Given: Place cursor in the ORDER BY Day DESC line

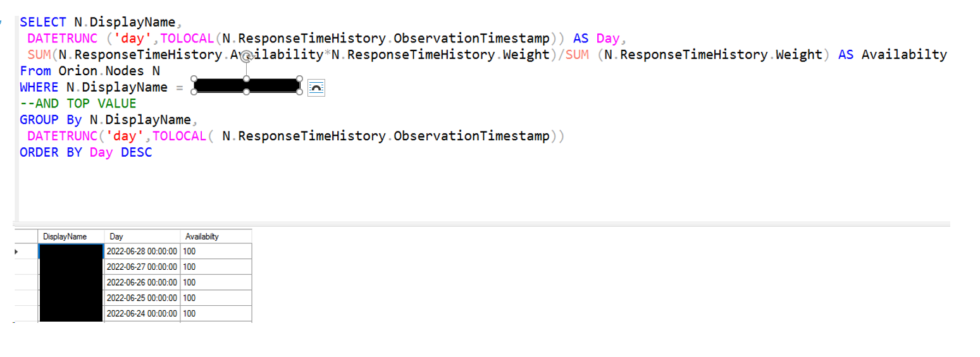Looking at the screenshot, I should click(x=86, y=152).
